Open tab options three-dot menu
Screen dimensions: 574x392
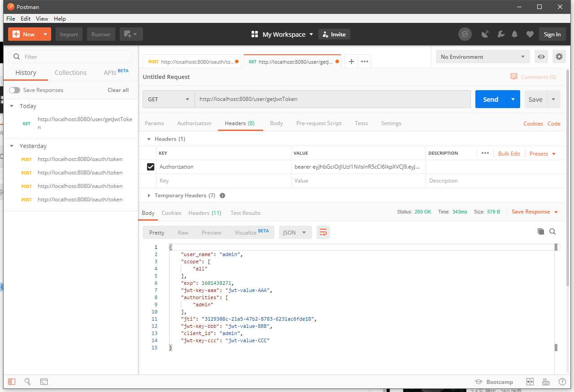pos(365,61)
